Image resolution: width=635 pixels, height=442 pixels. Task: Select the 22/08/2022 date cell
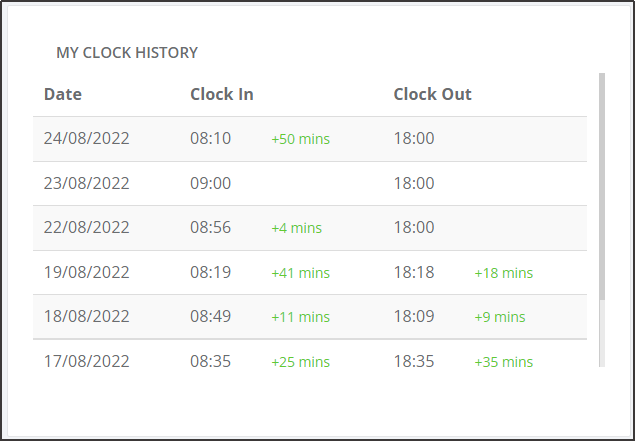[x=87, y=227]
